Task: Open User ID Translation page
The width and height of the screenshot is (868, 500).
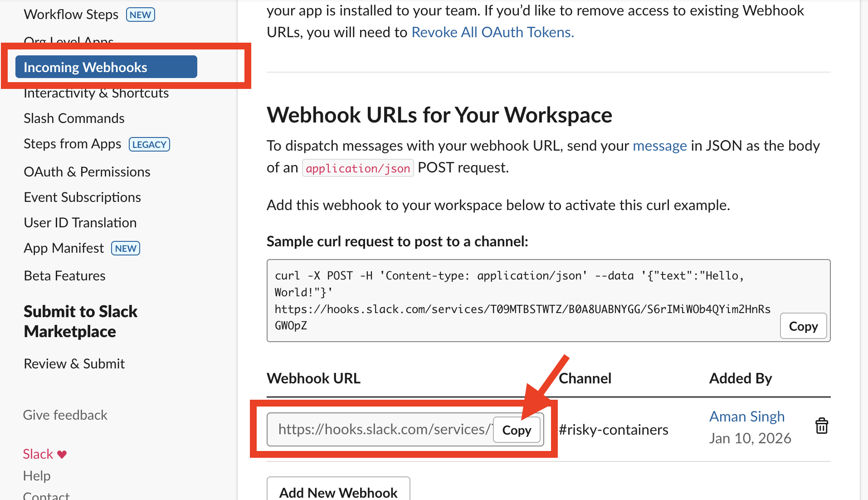Action: tap(80, 223)
